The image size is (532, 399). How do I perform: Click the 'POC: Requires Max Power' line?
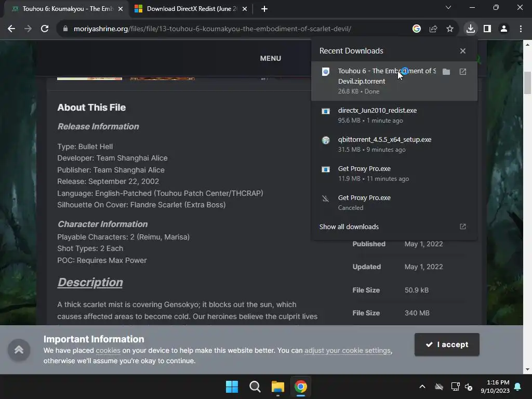102,260
